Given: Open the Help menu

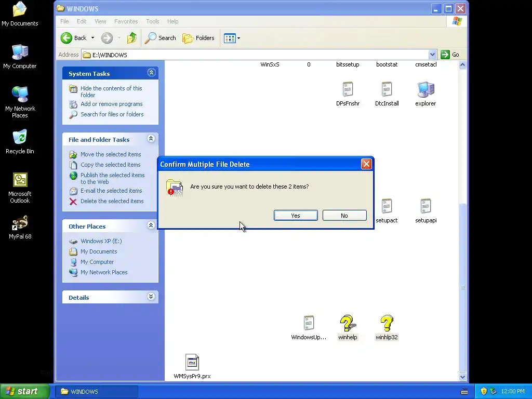Looking at the screenshot, I should pos(172,21).
